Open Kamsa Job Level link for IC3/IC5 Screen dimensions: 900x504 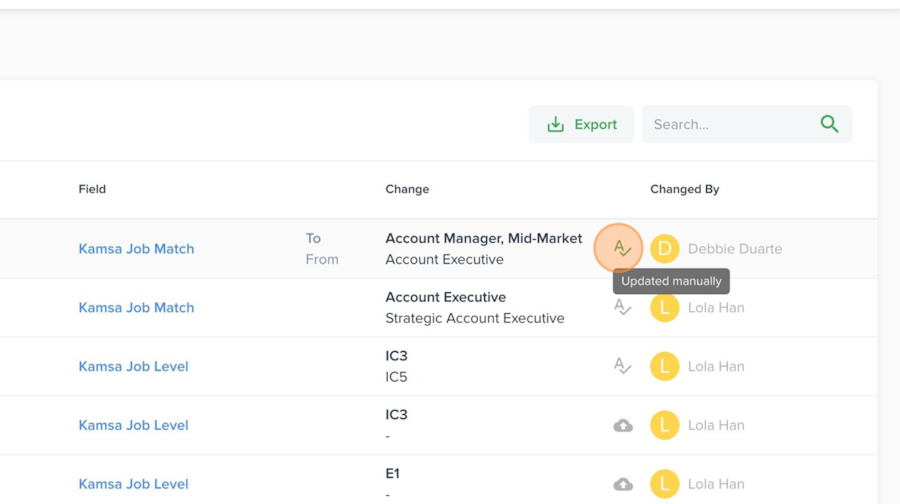tap(133, 367)
